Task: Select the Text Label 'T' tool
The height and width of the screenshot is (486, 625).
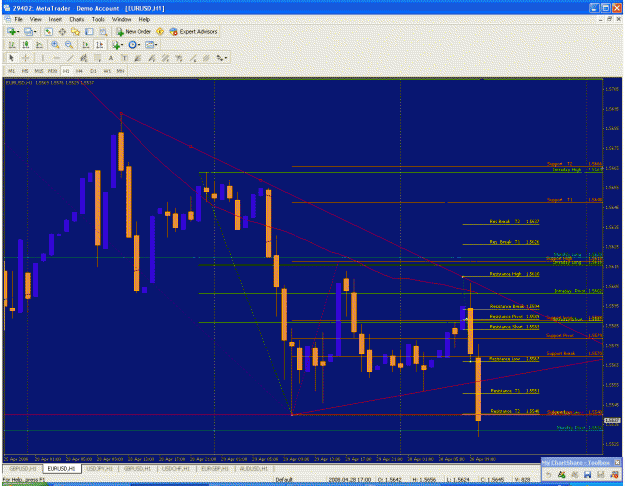Action: click(124, 58)
